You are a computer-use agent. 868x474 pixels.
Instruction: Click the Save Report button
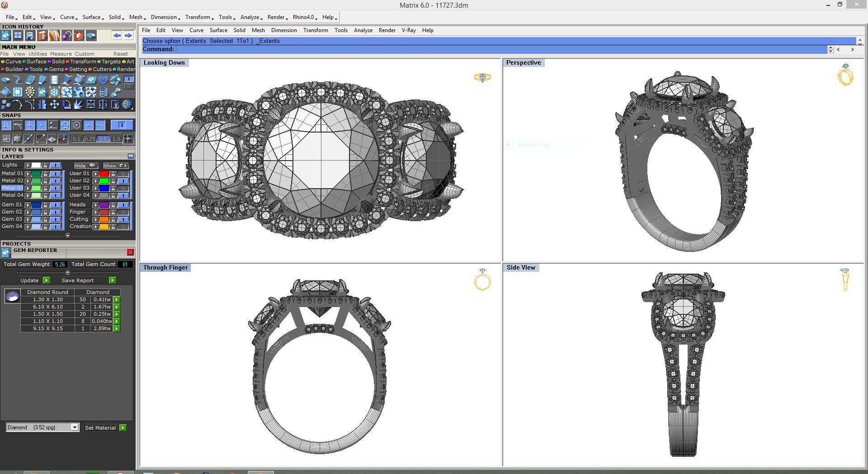pos(80,280)
